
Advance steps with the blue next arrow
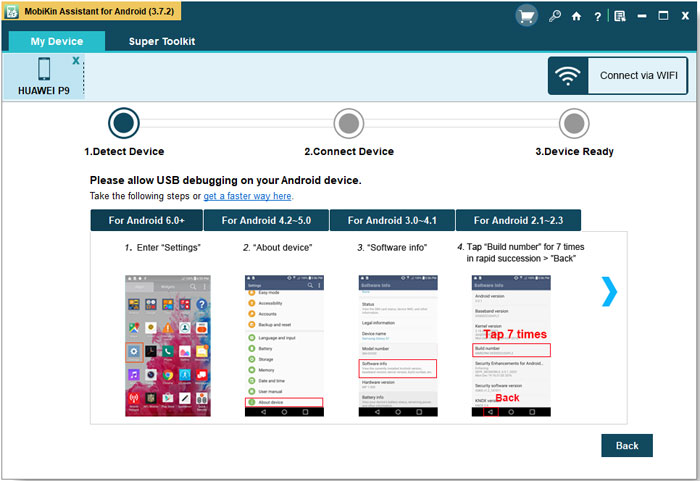[609, 292]
